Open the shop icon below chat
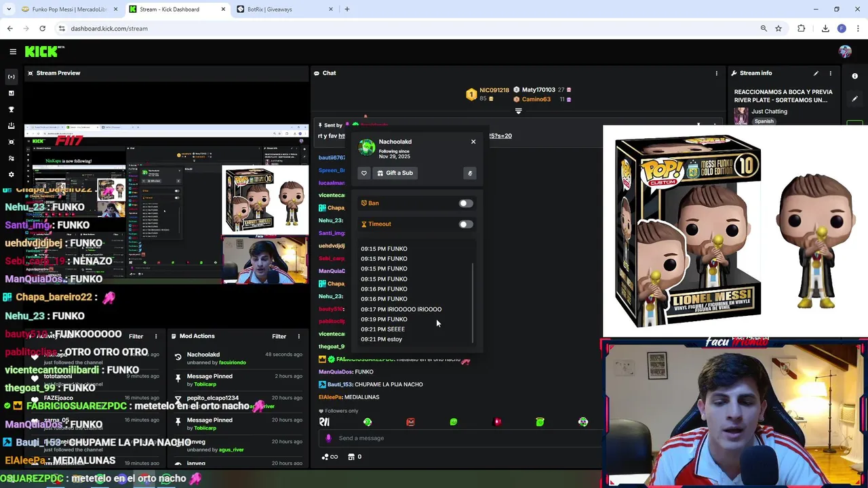Viewport: 868px width, 488px height. coord(351,457)
